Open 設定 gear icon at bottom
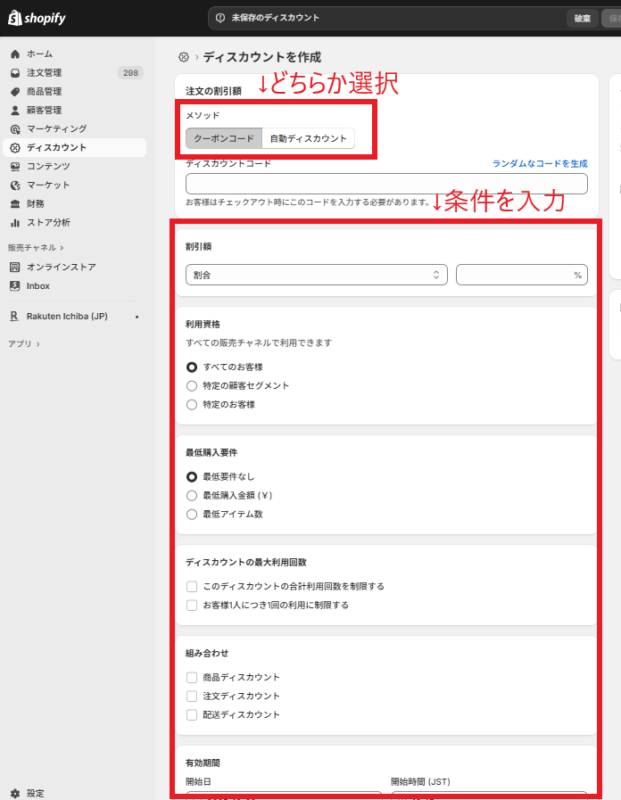 click(x=15, y=793)
